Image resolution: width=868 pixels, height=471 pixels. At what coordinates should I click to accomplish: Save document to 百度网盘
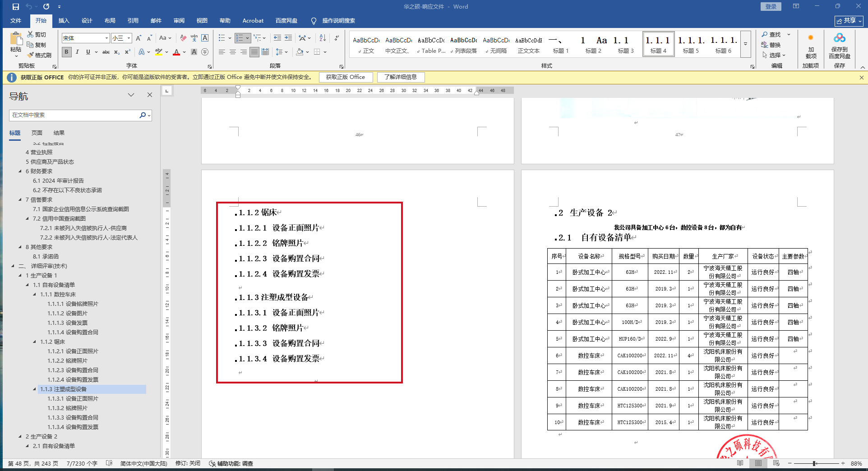tap(840, 46)
